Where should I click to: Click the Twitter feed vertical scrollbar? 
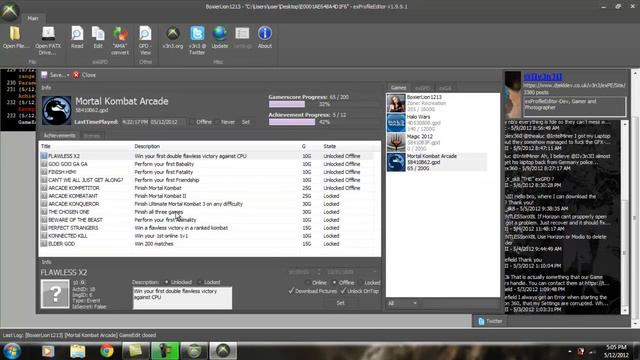tap(624, 216)
